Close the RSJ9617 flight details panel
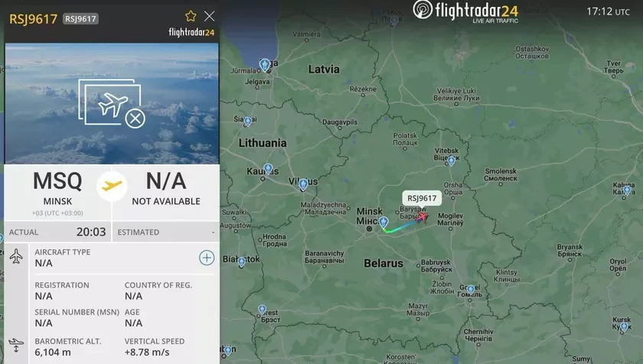This screenshot has width=643, height=364. point(210,16)
